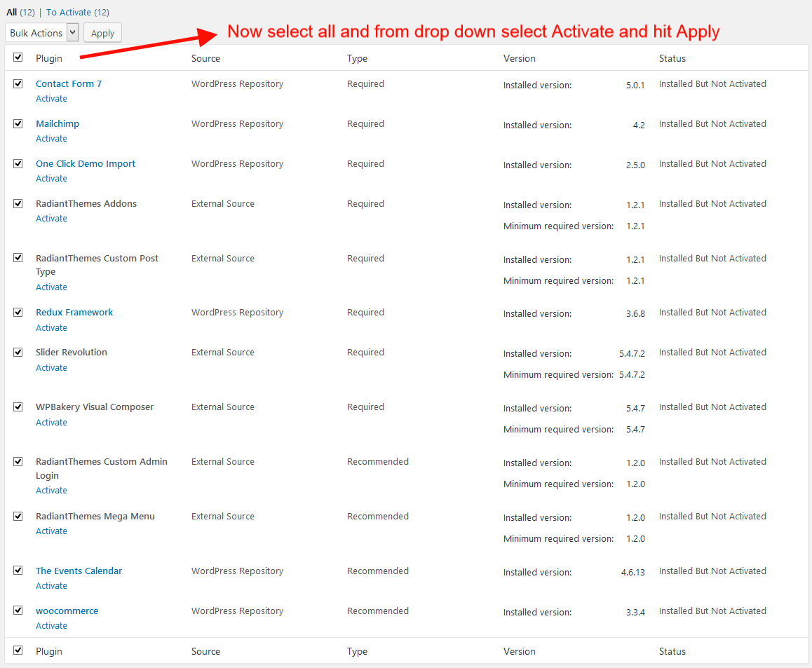
Task: Open the One Click Demo Import link
Action: (86, 163)
